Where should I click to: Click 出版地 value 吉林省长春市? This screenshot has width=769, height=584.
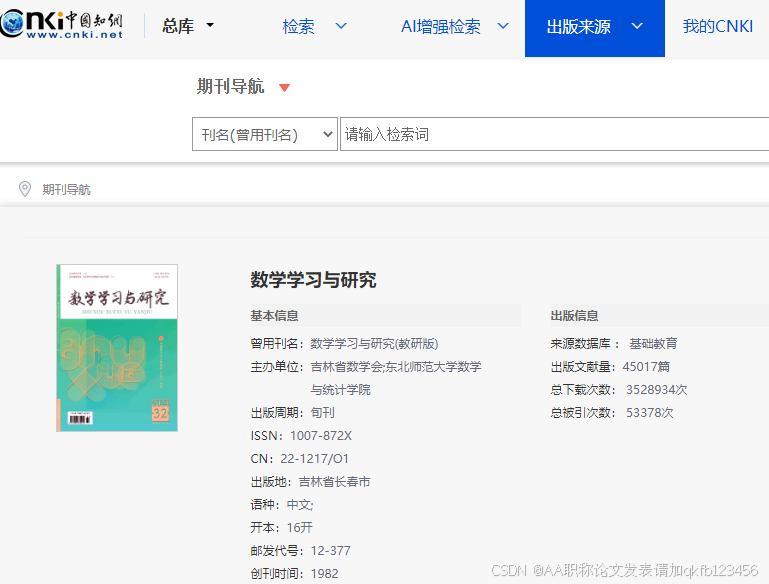coord(334,482)
